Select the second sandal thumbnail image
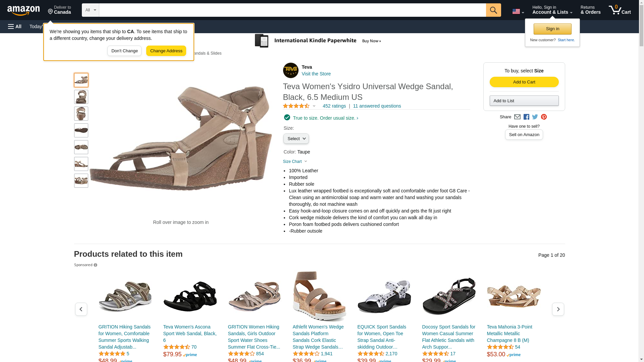The height and width of the screenshot is (362, 644). pyautogui.click(x=81, y=97)
